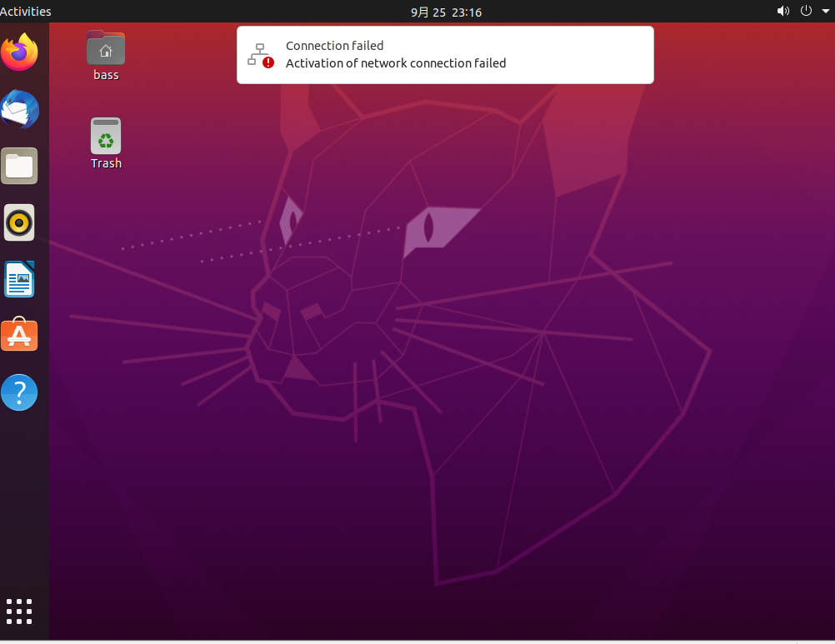Click the "bass" folder label
The height and width of the screenshot is (644, 835).
(x=106, y=75)
